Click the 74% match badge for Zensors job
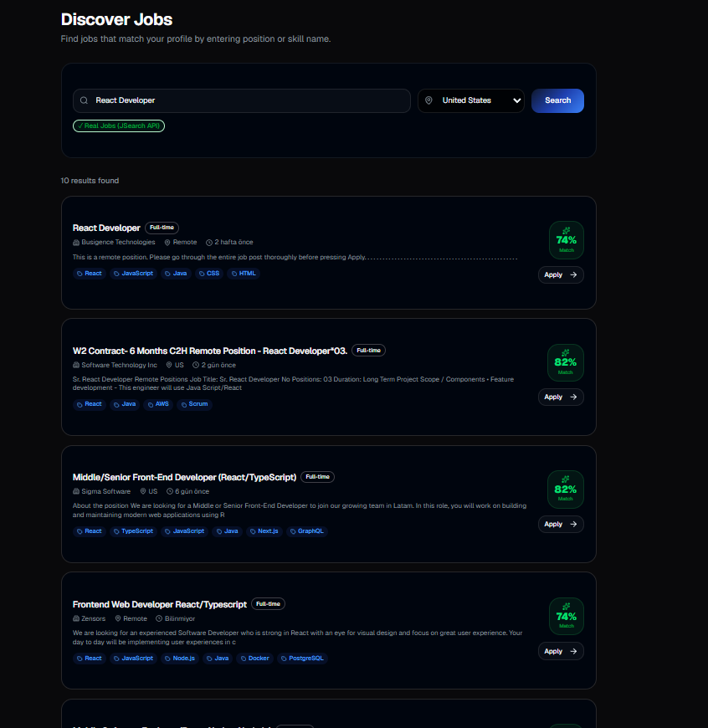The image size is (708, 728). [x=567, y=616]
